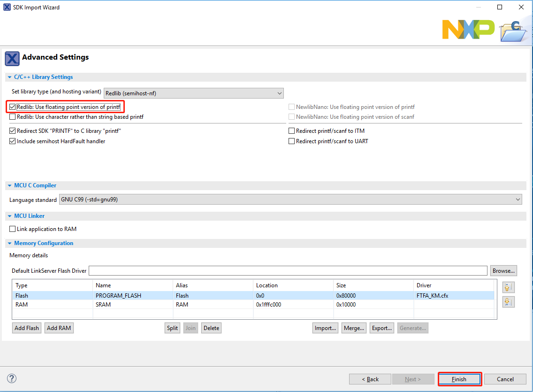Screen dimensions: 533x392
Task: Collapse the Memory Configuration section
Action: 9,243
